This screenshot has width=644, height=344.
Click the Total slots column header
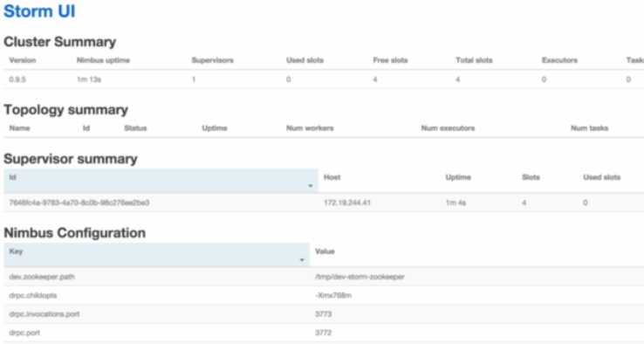click(474, 60)
